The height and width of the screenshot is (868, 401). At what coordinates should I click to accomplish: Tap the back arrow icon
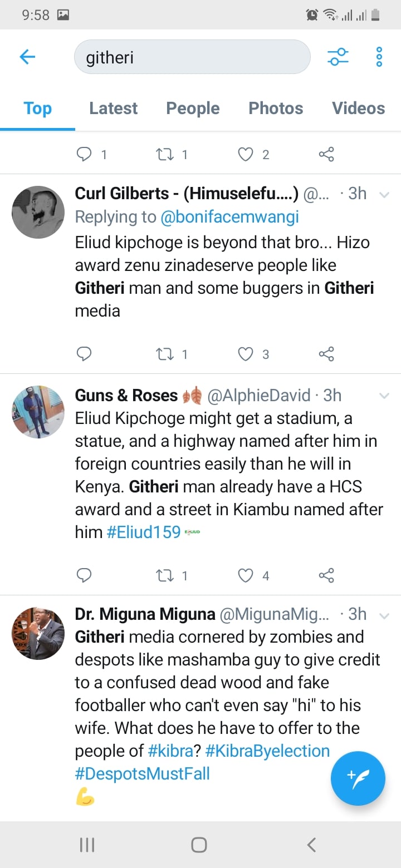pyautogui.click(x=27, y=57)
